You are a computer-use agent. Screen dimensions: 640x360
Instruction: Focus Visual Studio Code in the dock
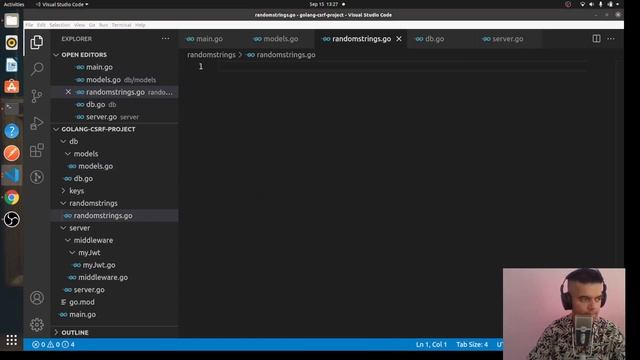(x=11, y=175)
